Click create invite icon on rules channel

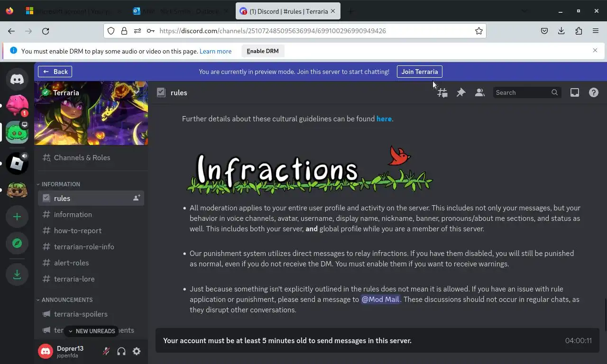[x=137, y=198]
